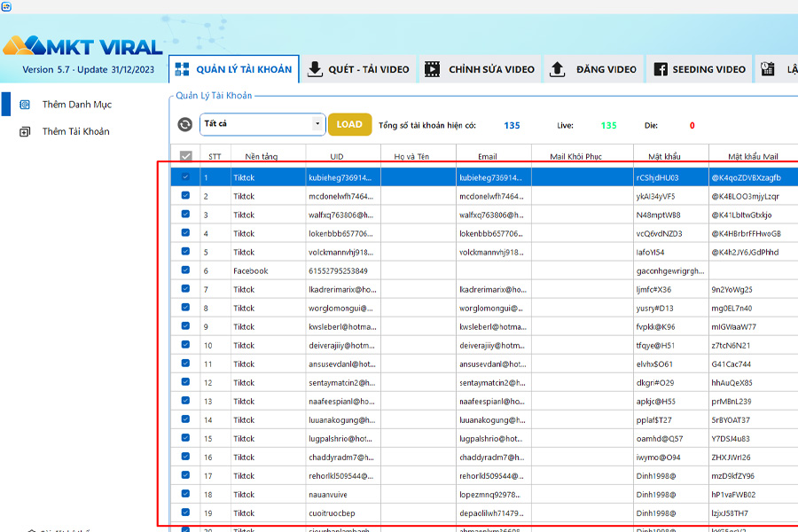The height and width of the screenshot is (532, 798).
Task: Click the upload icon on Đăng Video tab
Action: click(x=558, y=69)
